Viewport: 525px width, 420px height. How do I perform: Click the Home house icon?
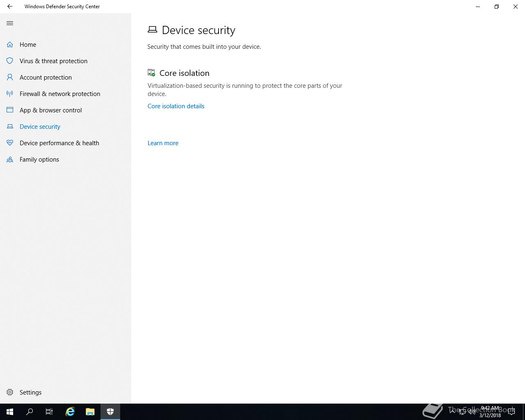(10, 44)
